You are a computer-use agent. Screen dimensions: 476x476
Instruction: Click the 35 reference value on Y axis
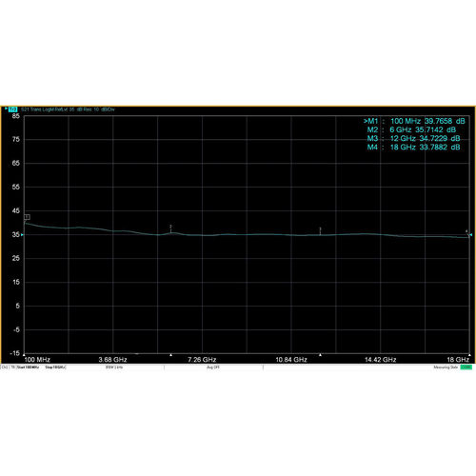click(x=16, y=234)
